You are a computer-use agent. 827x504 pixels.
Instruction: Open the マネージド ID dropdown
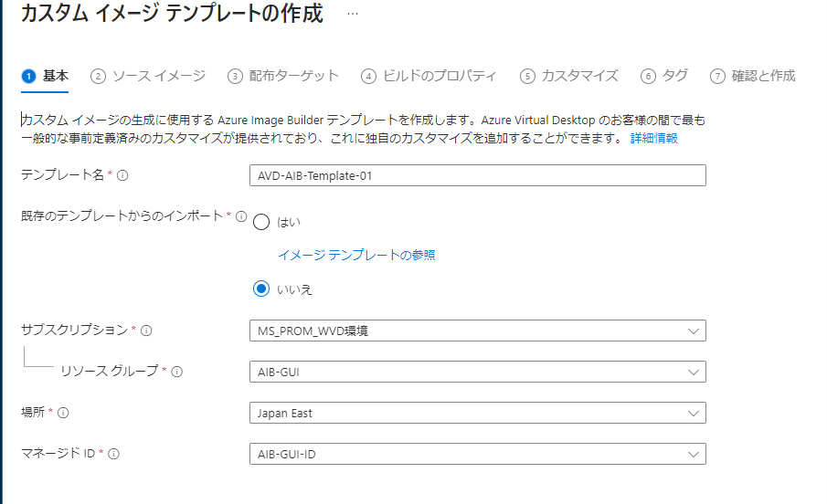[x=477, y=454]
